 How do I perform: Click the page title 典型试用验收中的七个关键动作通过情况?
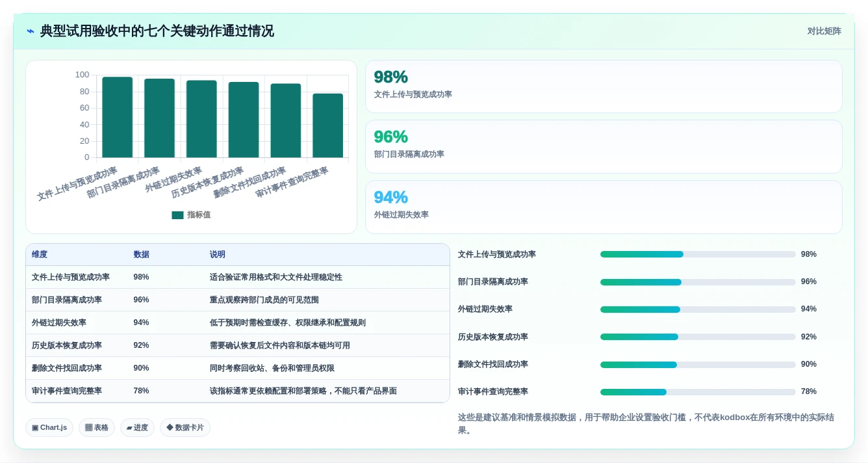point(157,31)
